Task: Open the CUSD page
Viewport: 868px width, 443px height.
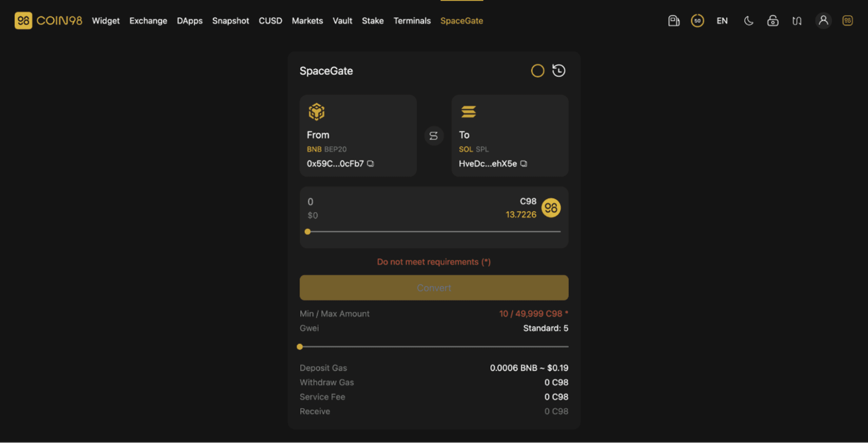Action: point(270,21)
